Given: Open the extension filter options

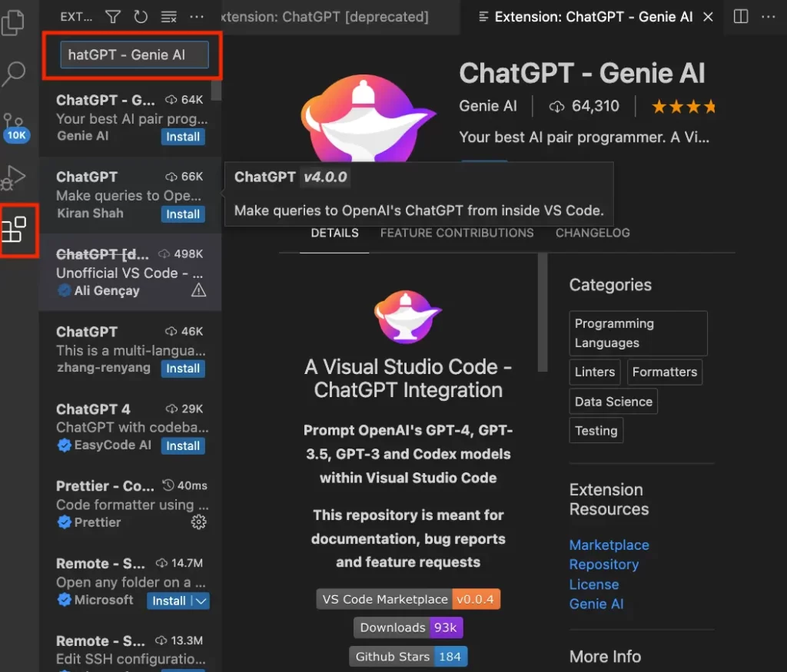Looking at the screenshot, I should pos(112,16).
